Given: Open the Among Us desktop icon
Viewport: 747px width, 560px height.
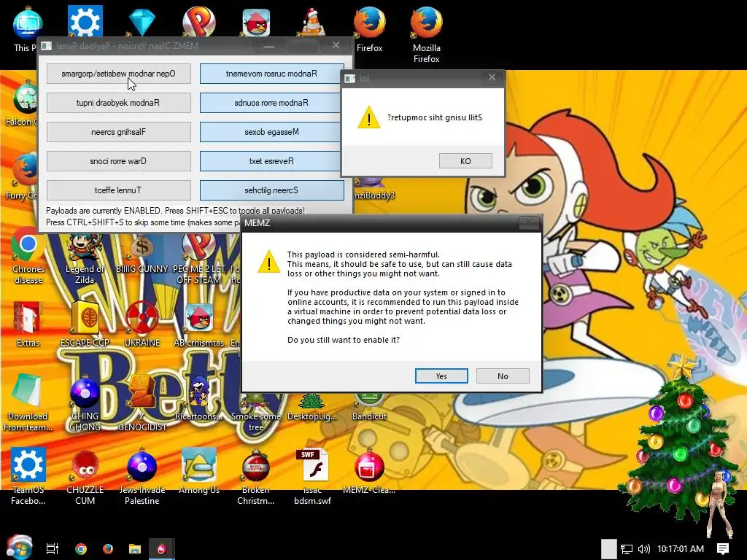Looking at the screenshot, I should click(198, 472).
